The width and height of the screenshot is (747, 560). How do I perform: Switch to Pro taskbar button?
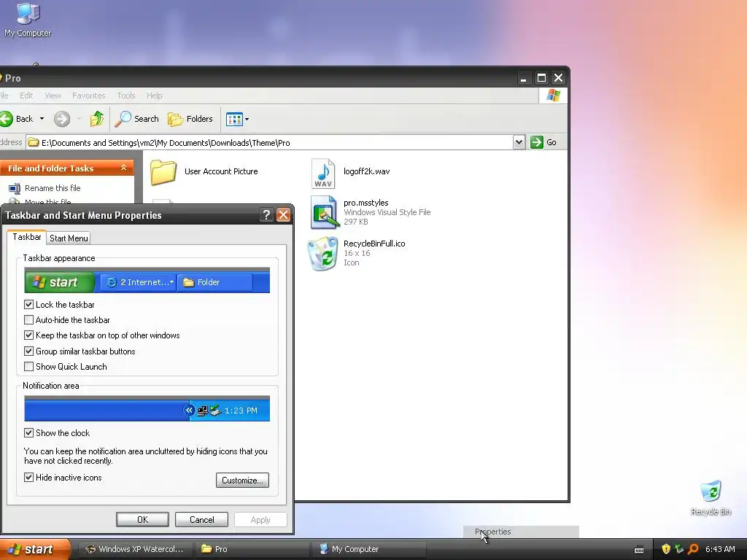pos(252,549)
